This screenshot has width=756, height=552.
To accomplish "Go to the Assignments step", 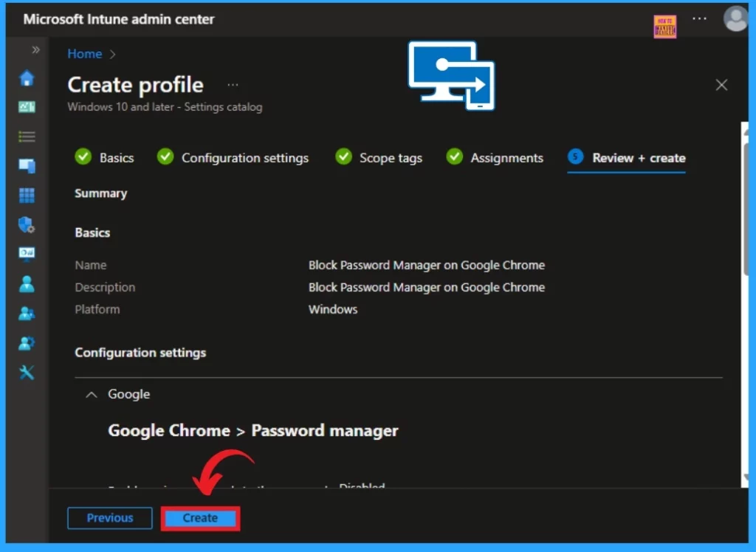I will click(x=495, y=157).
